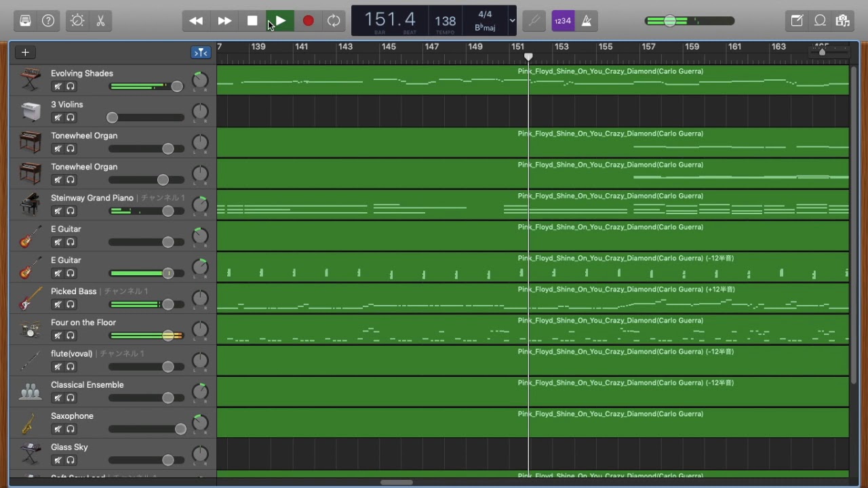Adjust the master volume slider

690,21
